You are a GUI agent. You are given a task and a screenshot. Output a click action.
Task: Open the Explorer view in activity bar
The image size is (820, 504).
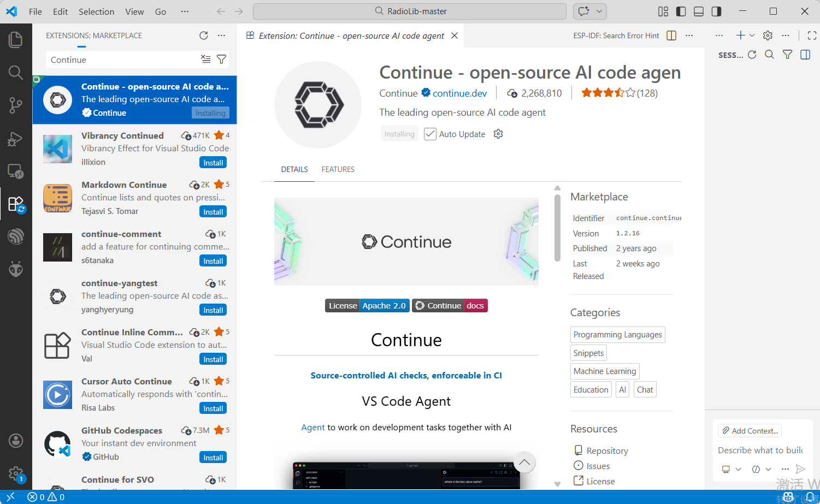pos(16,40)
